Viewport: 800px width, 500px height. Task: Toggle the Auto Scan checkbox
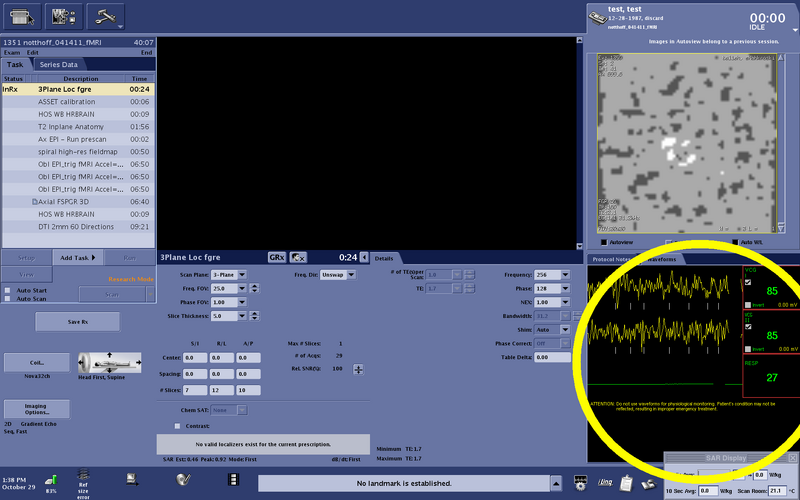(x=8, y=299)
